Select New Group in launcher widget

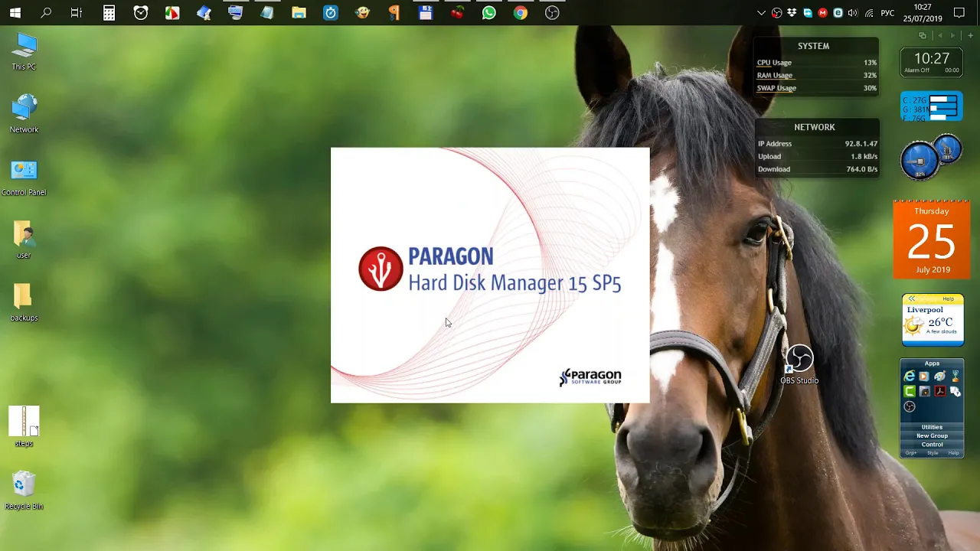(932, 435)
